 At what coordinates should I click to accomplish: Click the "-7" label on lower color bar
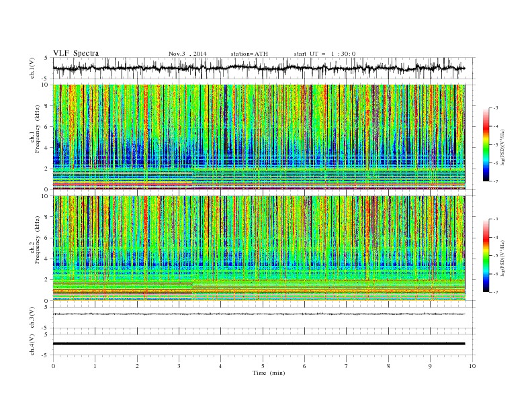pos(495,292)
